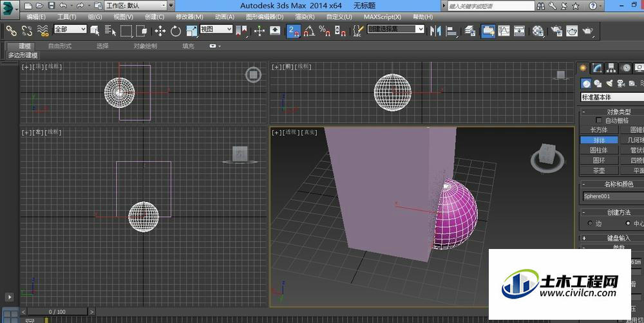644x323 pixels.
Task: Click the 圆柱体 cylinder button
Action: coord(599,150)
